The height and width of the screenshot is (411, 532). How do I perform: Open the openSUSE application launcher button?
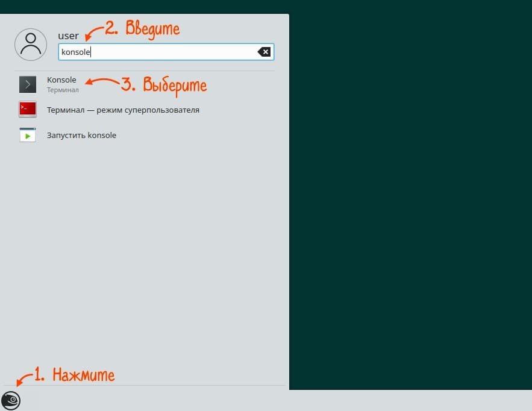coord(11,401)
